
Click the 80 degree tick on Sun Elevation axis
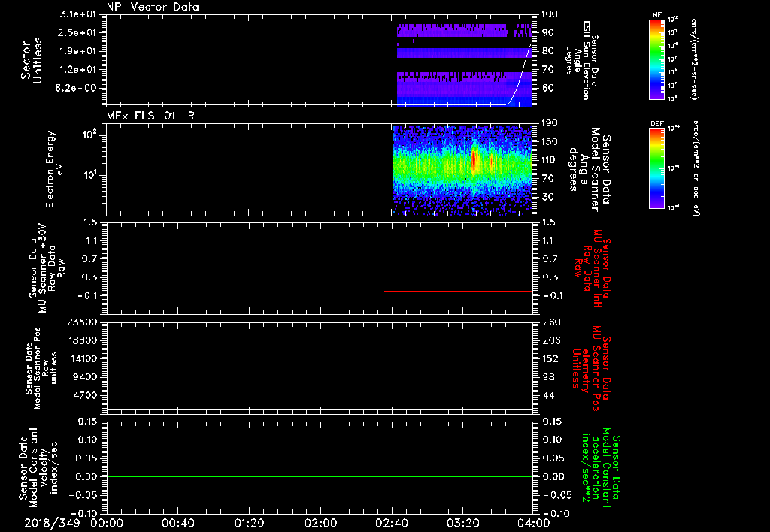[x=547, y=51]
